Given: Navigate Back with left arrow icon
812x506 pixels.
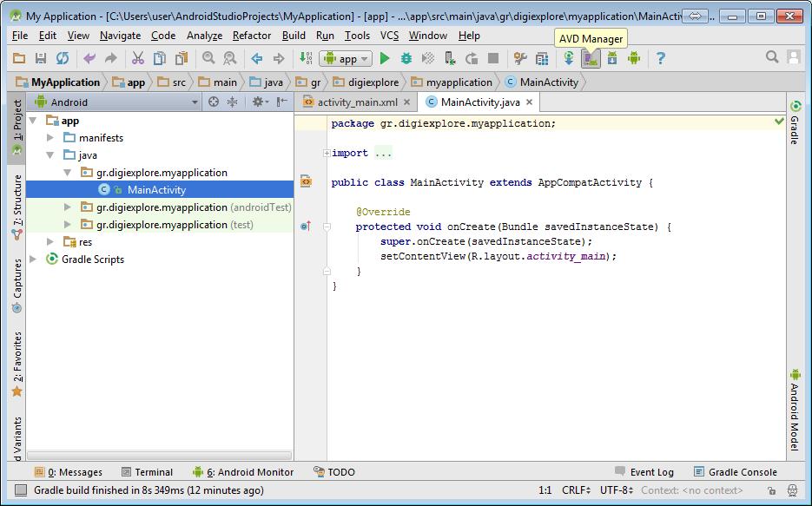Looking at the screenshot, I should [x=257, y=58].
